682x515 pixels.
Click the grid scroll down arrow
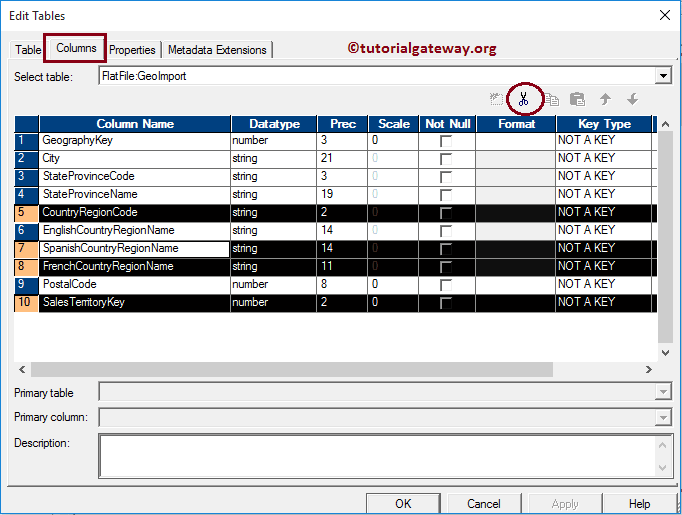pyautogui.click(x=665, y=352)
